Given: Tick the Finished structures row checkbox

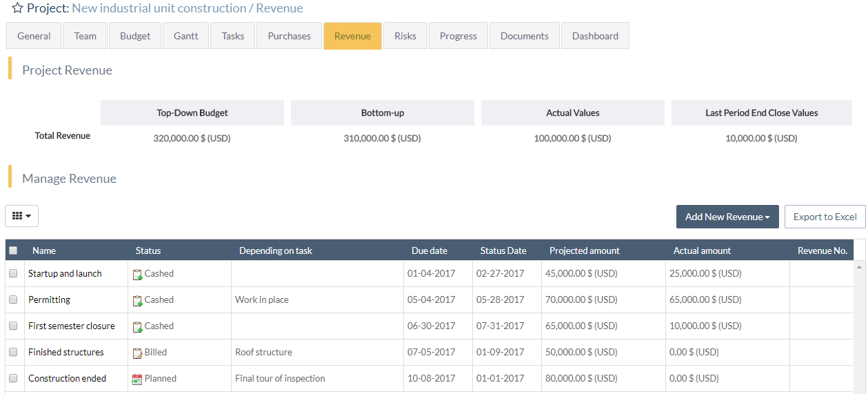Looking at the screenshot, I should click(13, 352).
